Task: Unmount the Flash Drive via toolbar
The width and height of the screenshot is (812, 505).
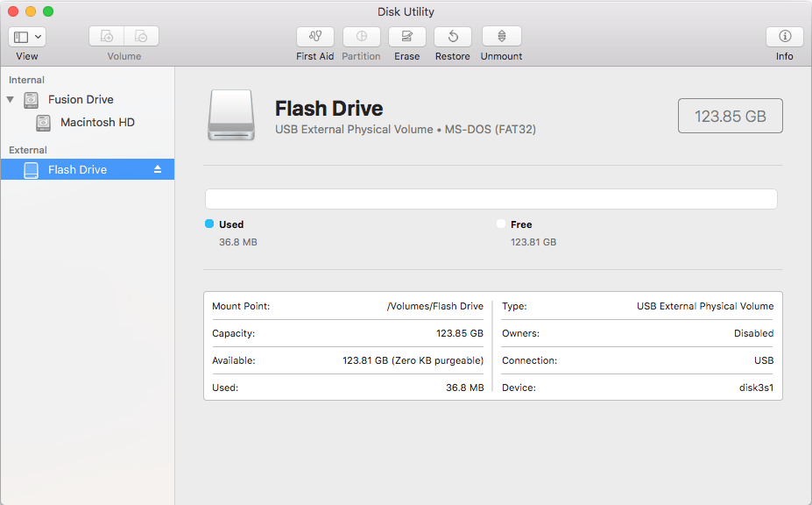Action: [501, 36]
